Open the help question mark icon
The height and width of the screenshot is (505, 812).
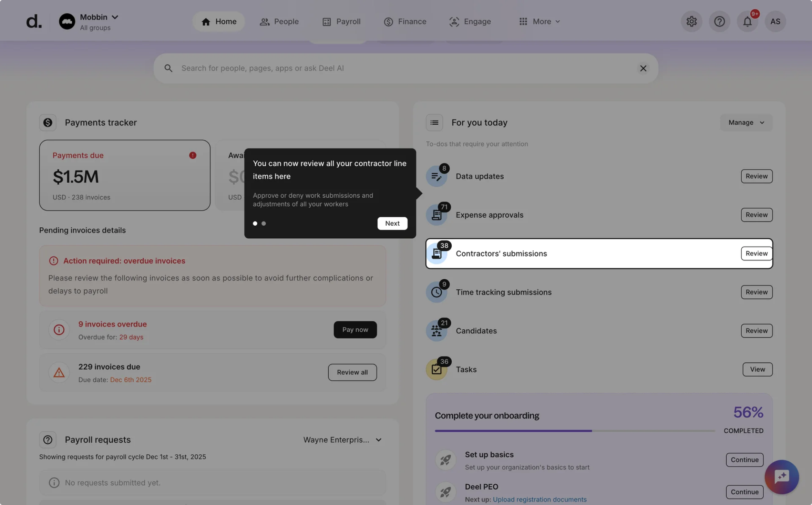[719, 22]
